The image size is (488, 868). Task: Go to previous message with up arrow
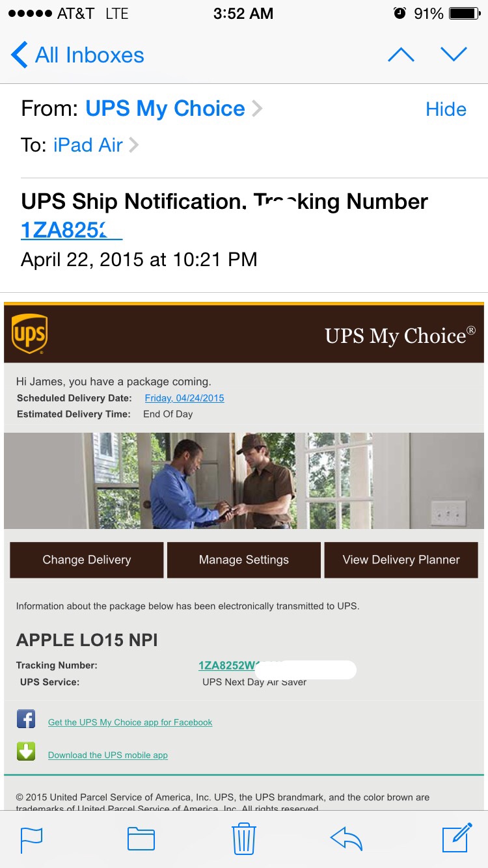401,55
